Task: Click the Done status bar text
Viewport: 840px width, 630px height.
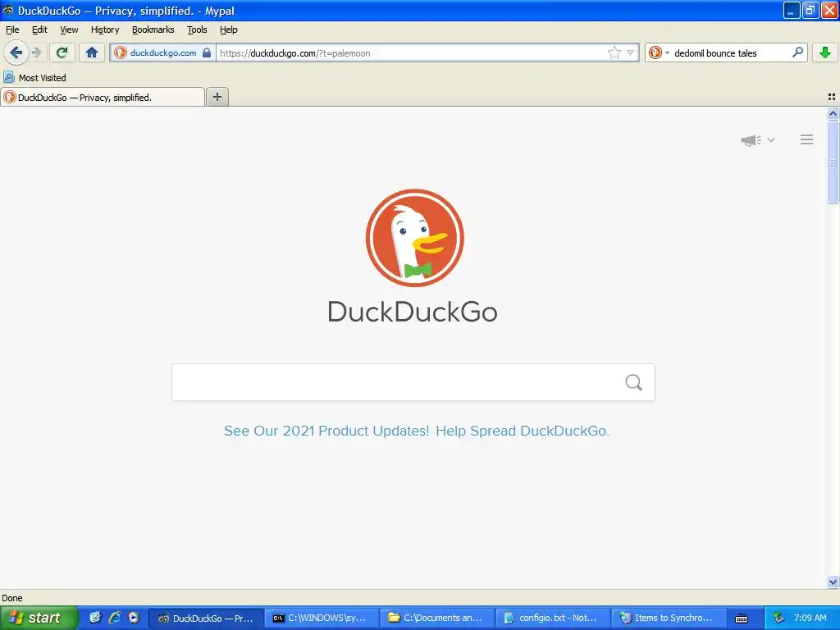Action: [11, 598]
